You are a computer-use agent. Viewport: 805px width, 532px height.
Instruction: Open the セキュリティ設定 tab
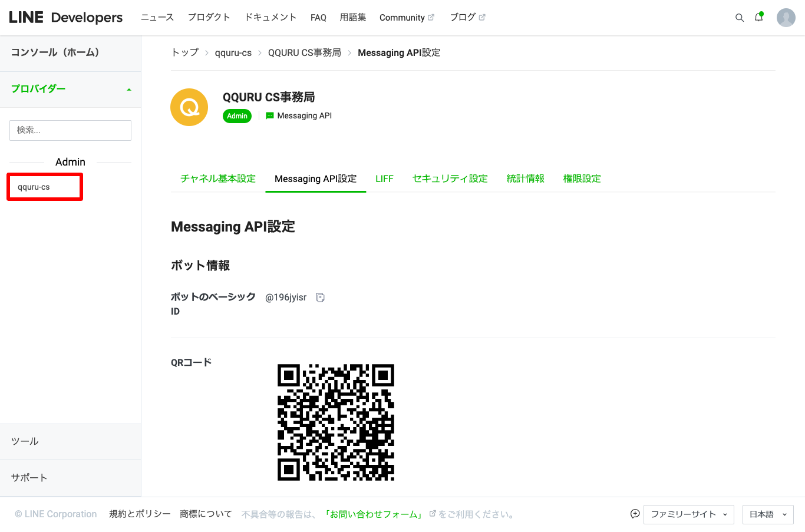click(450, 179)
